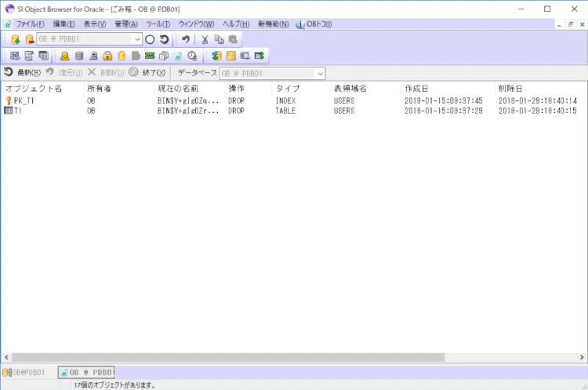This screenshot has width=588, height=390.
Task: Click the recycle bin toolbar icon
Action: coord(178,56)
